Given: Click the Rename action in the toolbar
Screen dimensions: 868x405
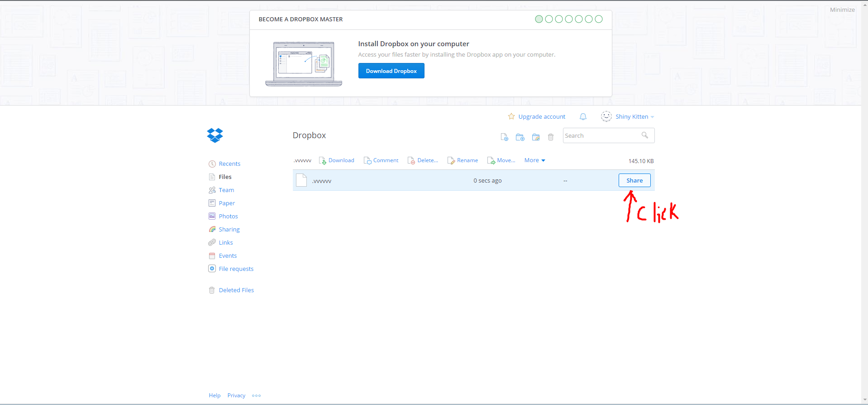Looking at the screenshot, I should click(x=467, y=160).
